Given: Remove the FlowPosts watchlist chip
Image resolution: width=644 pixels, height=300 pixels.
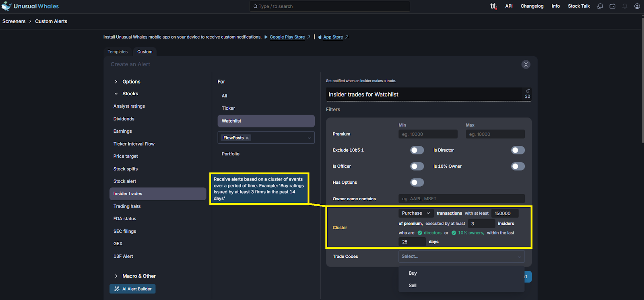Looking at the screenshot, I should tap(248, 138).
